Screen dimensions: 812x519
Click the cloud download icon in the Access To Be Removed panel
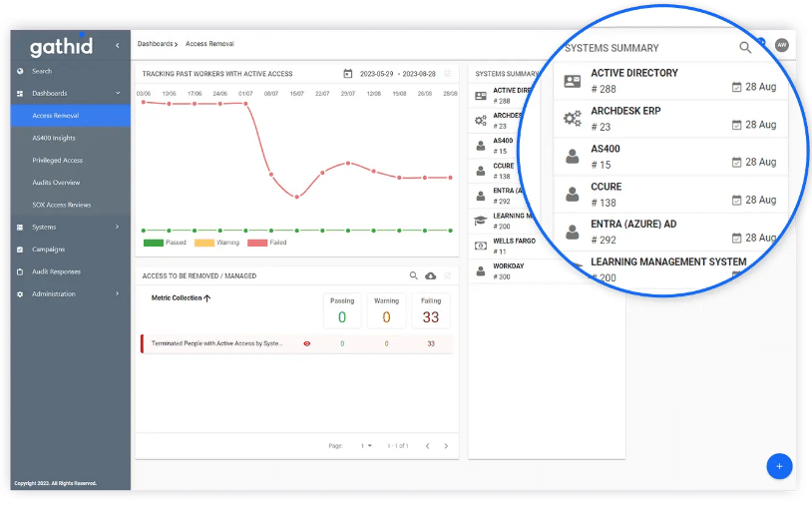[430, 276]
